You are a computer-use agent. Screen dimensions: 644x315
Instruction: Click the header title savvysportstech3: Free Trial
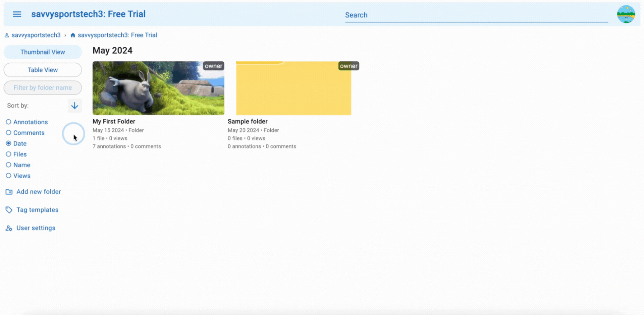coord(88,14)
